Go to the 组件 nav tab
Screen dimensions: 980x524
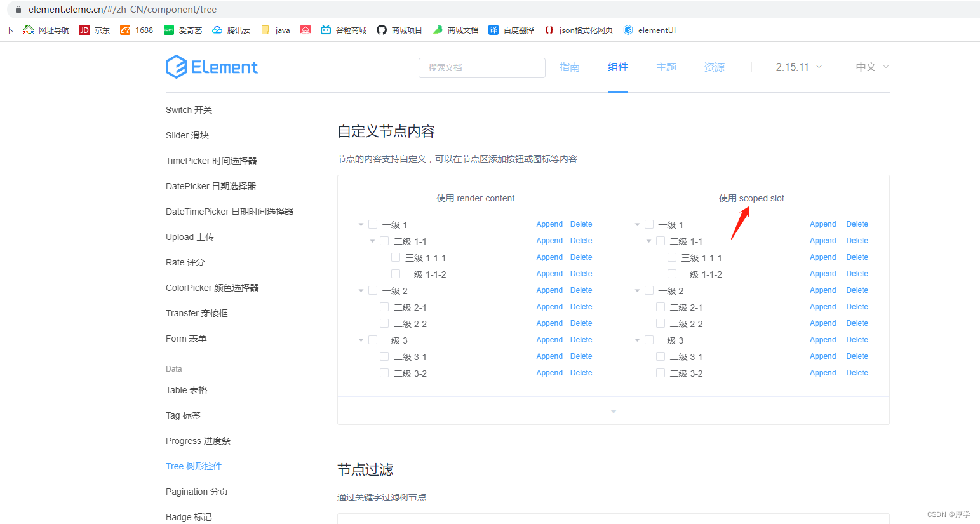pyautogui.click(x=618, y=67)
